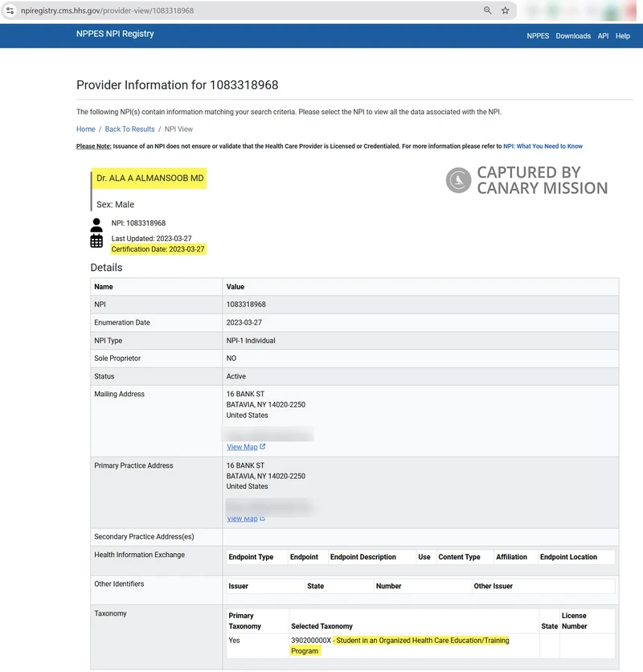Click the Name column header in Details

(104, 287)
